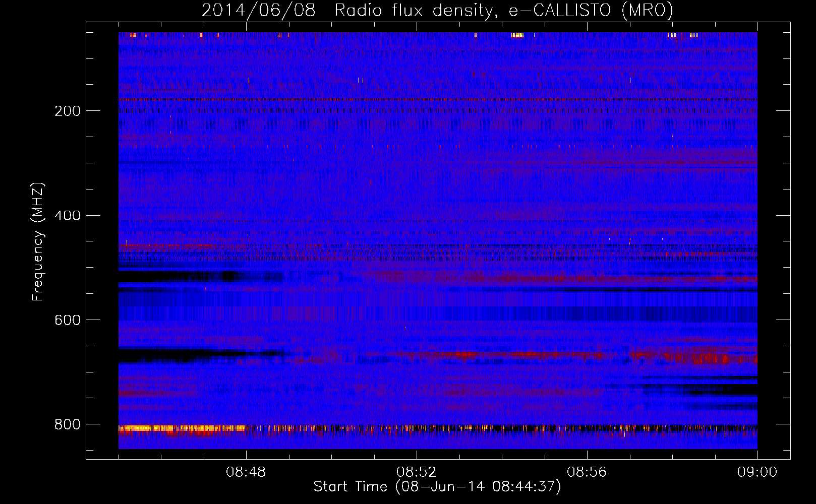
Task: Click the 08:56 time tick label
Action: pyautogui.click(x=587, y=472)
